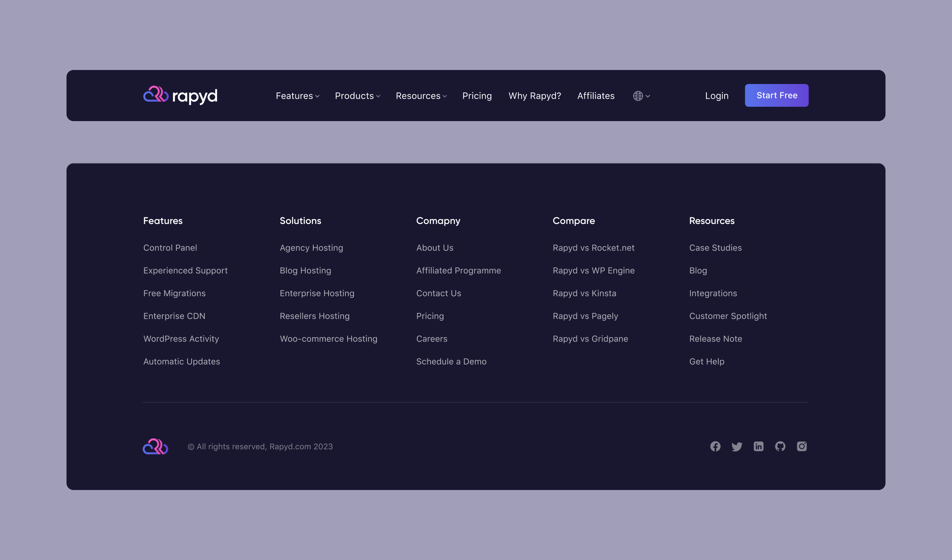This screenshot has height=560, width=952.
Task: Expand the Features dropdown in the navbar
Action: coord(298,96)
